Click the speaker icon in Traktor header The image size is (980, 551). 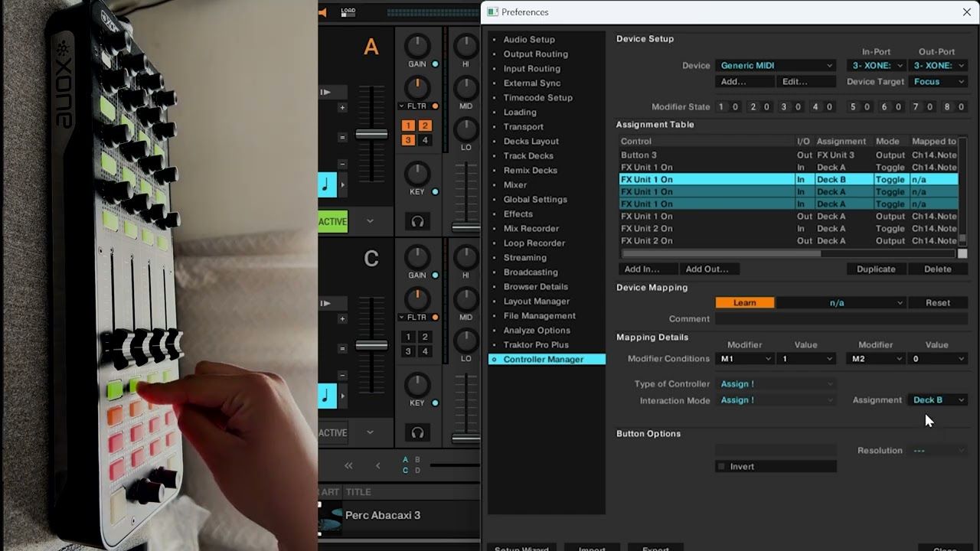[x=322, y=12]
